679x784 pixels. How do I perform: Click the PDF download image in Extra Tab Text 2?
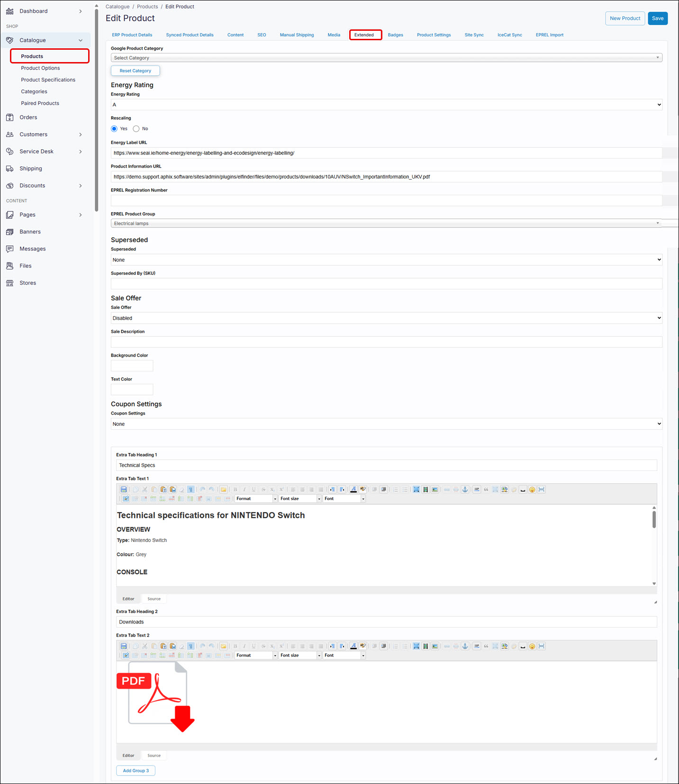155,697
